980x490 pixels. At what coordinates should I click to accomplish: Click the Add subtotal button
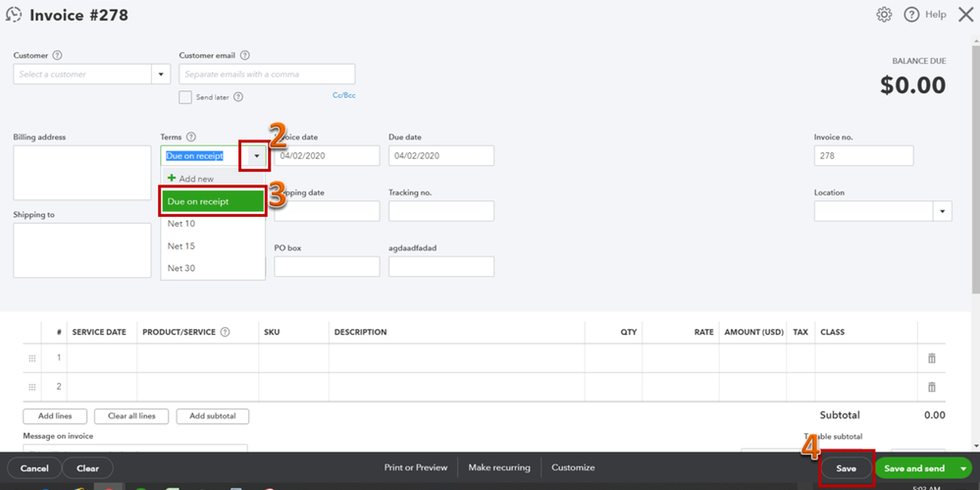[213, 415]
